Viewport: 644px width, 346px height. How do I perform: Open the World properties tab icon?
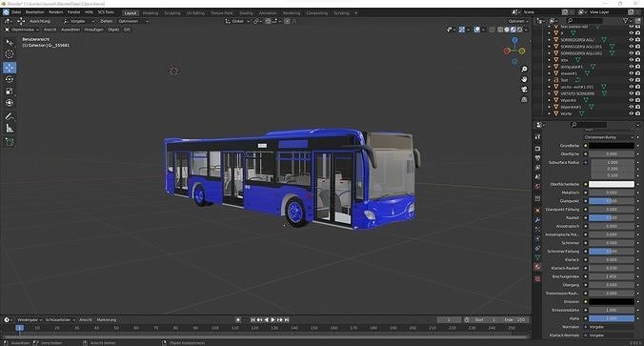[537, 187]
